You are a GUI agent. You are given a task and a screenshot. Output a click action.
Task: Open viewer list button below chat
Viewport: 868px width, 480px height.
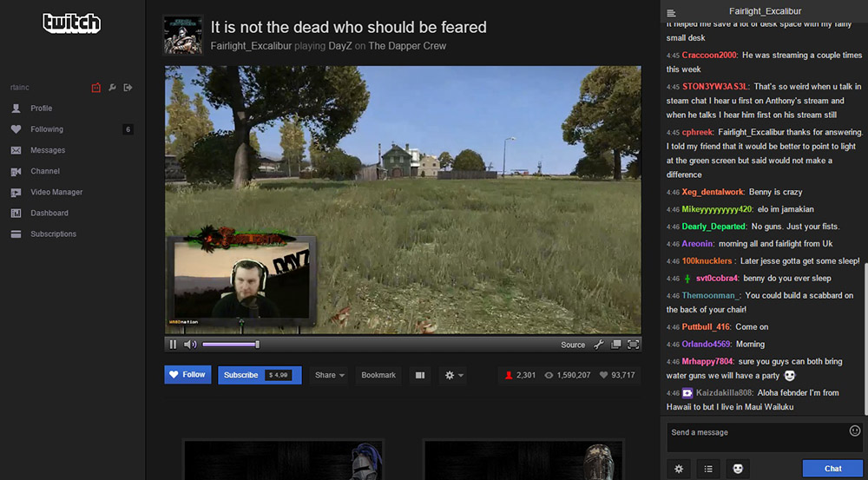708,469
